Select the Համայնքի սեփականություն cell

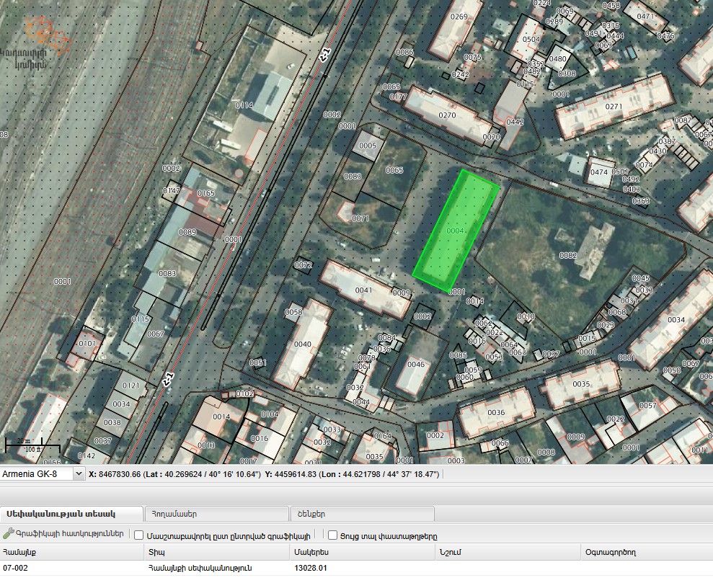217,568
